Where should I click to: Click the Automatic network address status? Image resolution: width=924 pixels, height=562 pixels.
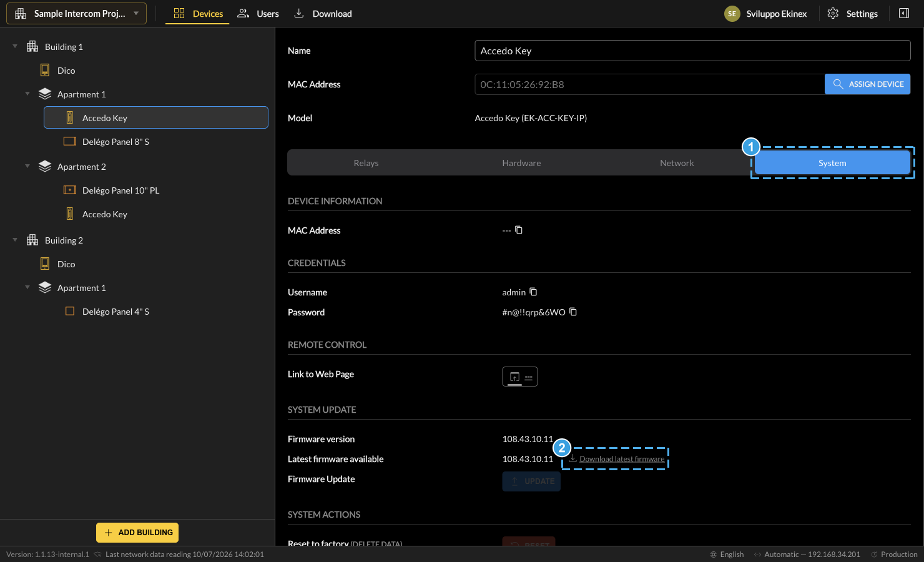point(807,555)
